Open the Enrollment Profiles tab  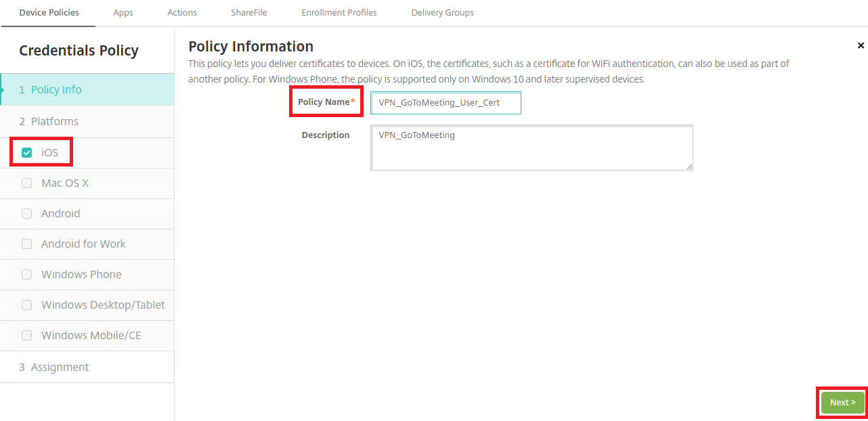coord(339,13)
